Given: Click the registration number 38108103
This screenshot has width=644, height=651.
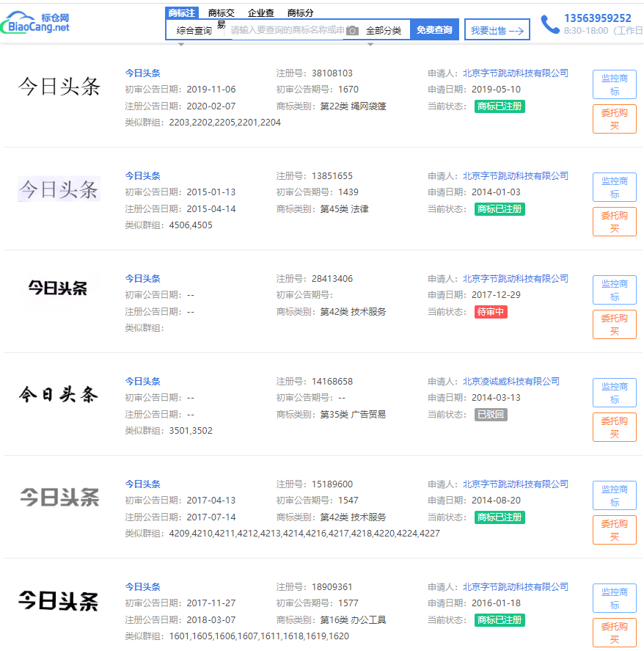Looking at the screenshot, I should (x=332, y=73).
